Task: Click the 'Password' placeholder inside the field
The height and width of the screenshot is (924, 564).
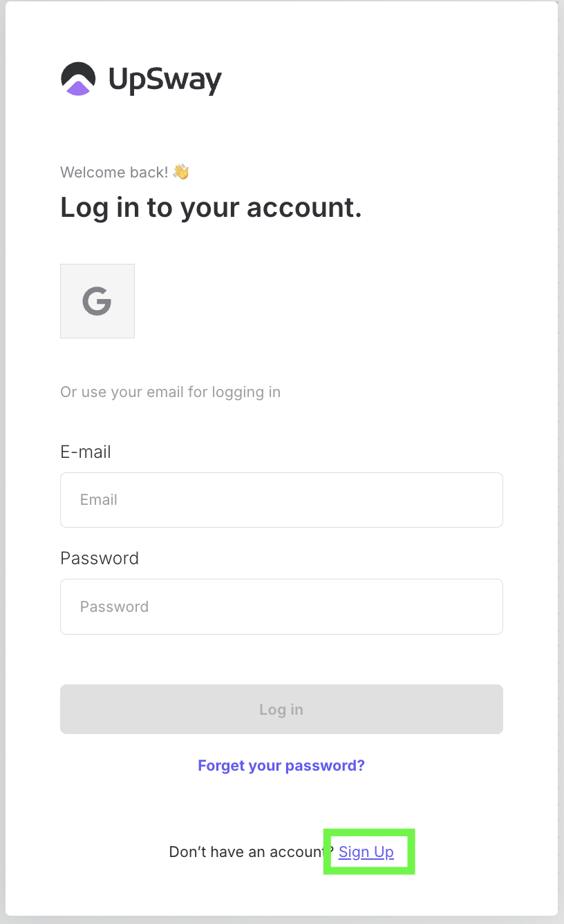Action: (x=114, y=606)
